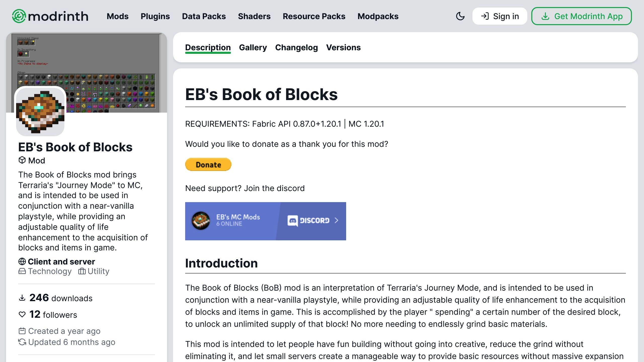The width and height of the screenshot is (644, 362).
Task: Open the EB's MC Mods Discord banner
Action: tap(265, 221)
